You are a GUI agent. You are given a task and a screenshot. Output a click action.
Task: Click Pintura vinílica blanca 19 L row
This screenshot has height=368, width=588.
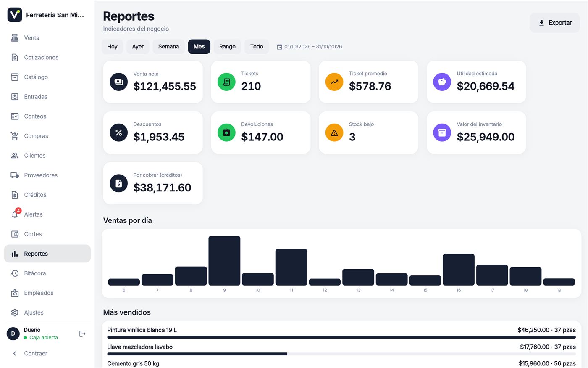click(341, 332)
